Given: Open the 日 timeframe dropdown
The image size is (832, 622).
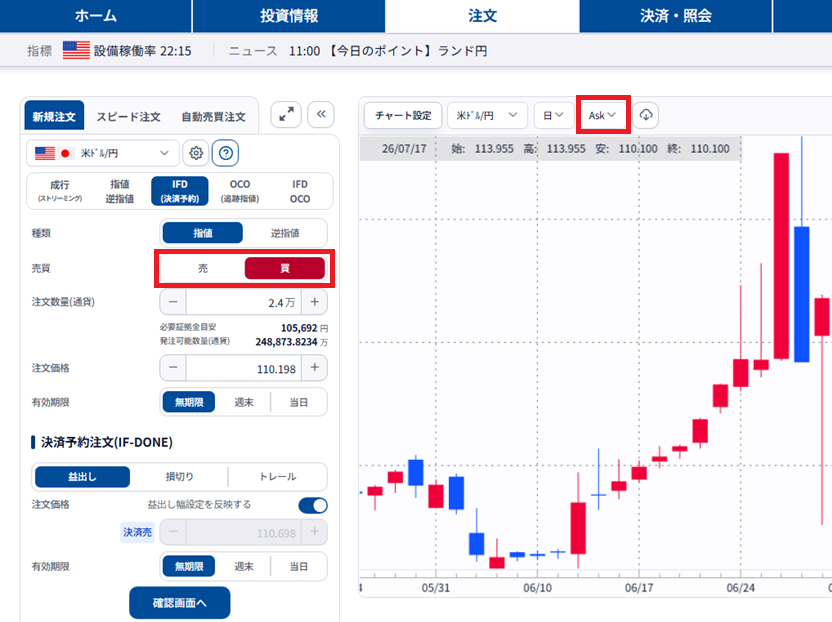Looking at the screenshot, I should (552, 115).
